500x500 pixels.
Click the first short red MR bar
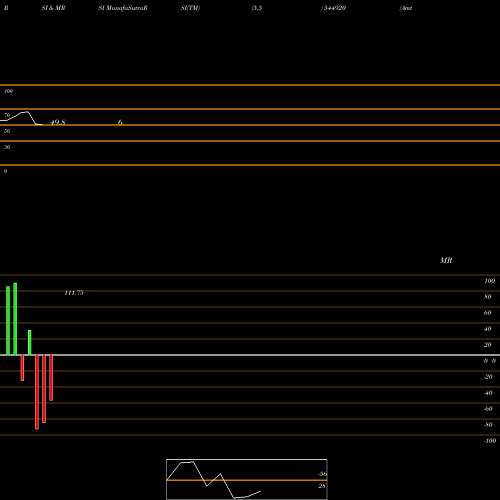click(x=22, y=368)
